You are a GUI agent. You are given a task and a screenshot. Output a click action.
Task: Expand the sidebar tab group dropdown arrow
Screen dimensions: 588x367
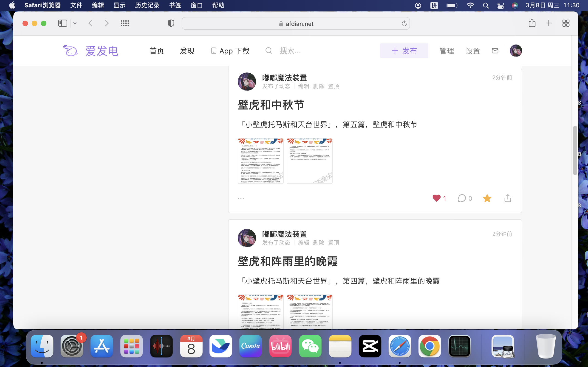click(x=75, y=23)
